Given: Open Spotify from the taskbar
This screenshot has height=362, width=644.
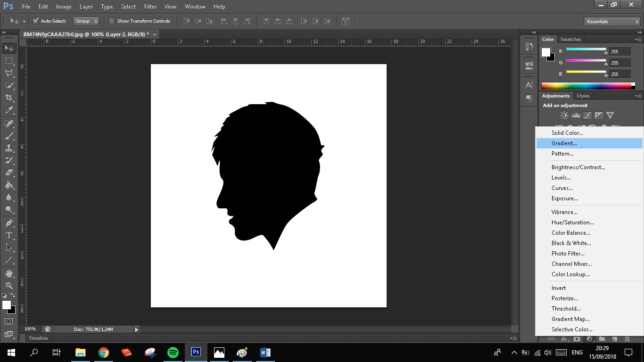Looking at the screenshot, I should click(173, 352).
